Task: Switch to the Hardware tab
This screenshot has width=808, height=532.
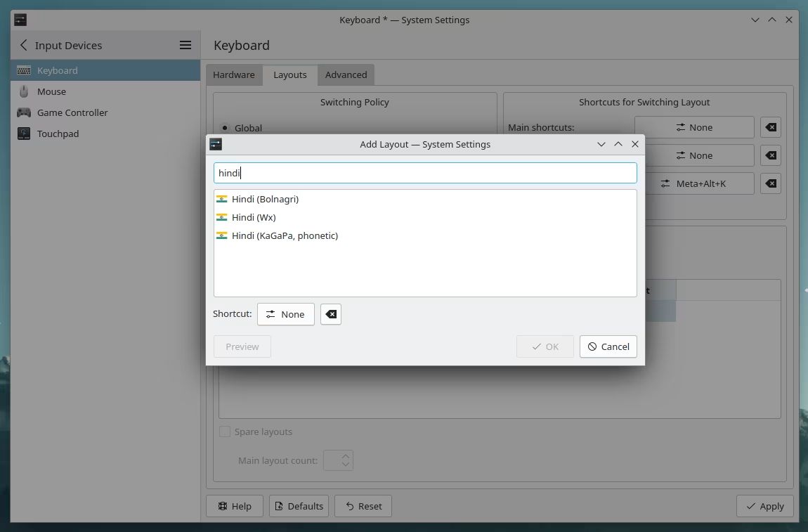Action: (234, 74)
